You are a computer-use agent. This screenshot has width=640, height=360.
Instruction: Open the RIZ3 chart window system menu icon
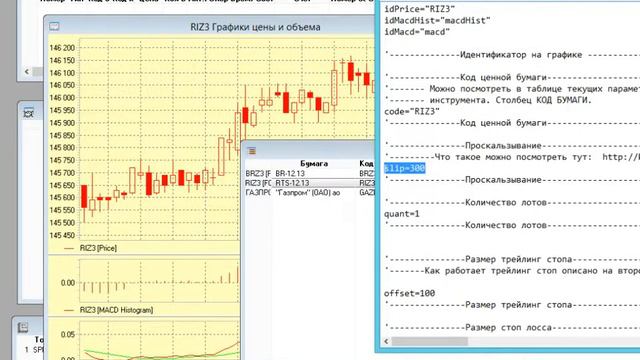(x=54, y=27)
